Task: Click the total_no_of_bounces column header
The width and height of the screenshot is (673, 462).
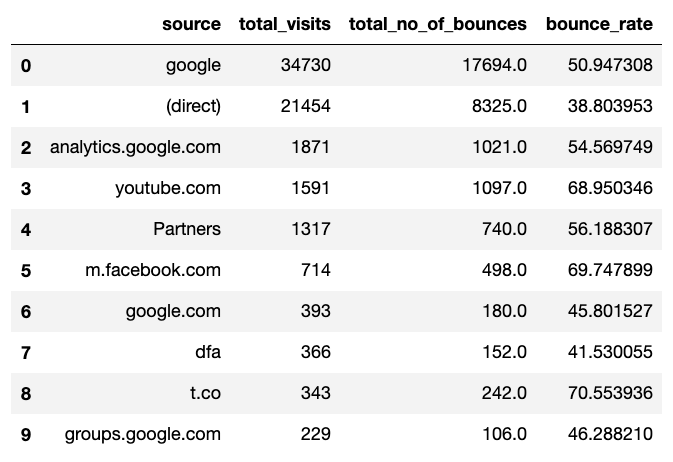Action: click(438, 24)
